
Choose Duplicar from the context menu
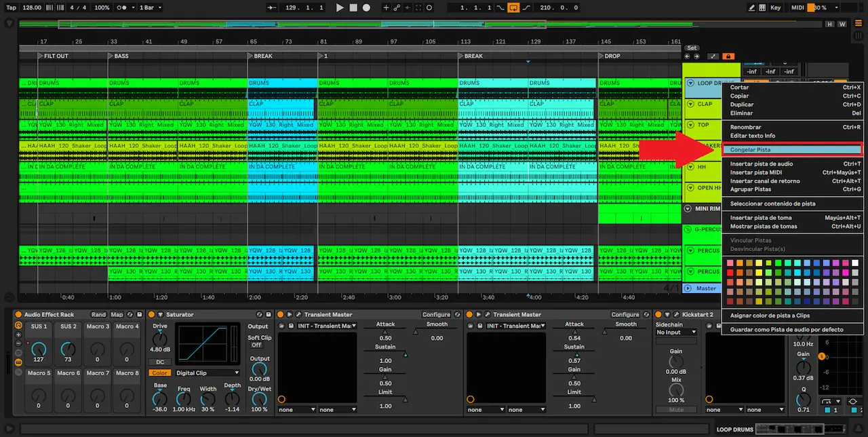pyautogui.click(x=794, y=104)
